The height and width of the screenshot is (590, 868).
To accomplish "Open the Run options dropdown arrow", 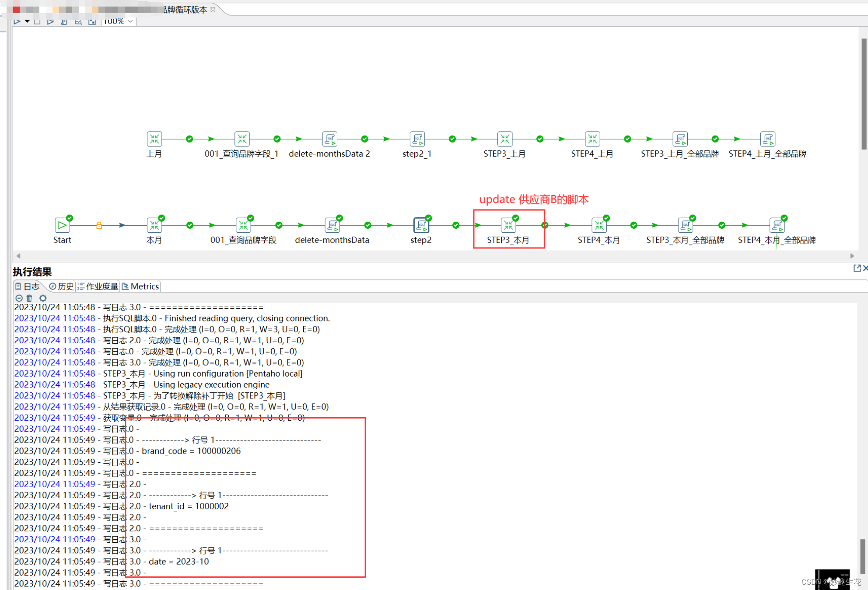I will [x=27, y=21].
